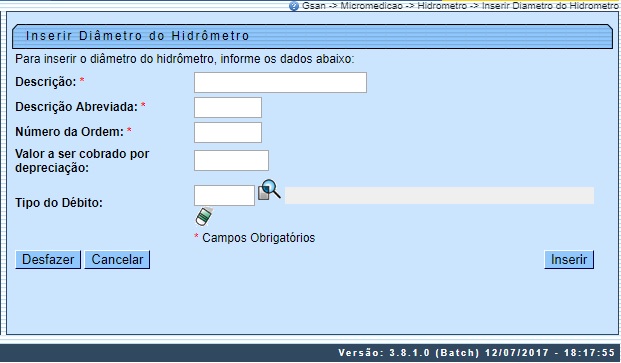Open the help icon beside the Gsan breadcrumb
This screenshot has height=363, width=621.
tap(293, 6)
